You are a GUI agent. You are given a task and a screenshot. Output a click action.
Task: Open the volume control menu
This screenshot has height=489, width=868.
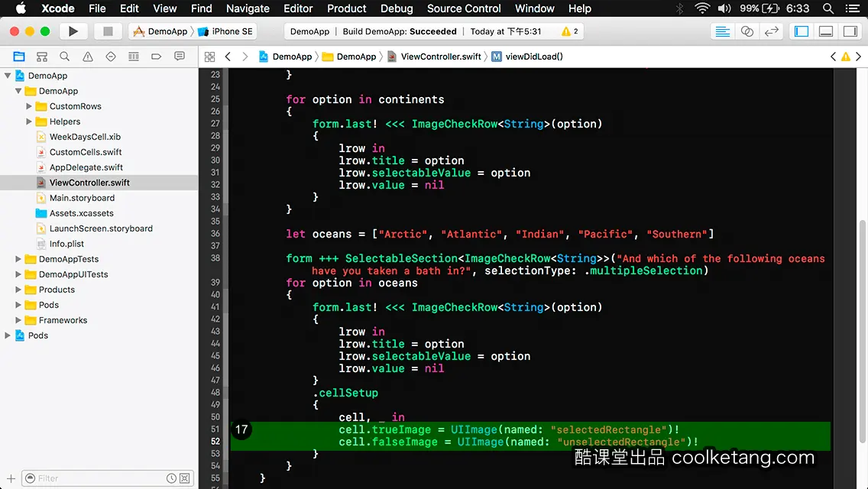click(x=724, y=8)
